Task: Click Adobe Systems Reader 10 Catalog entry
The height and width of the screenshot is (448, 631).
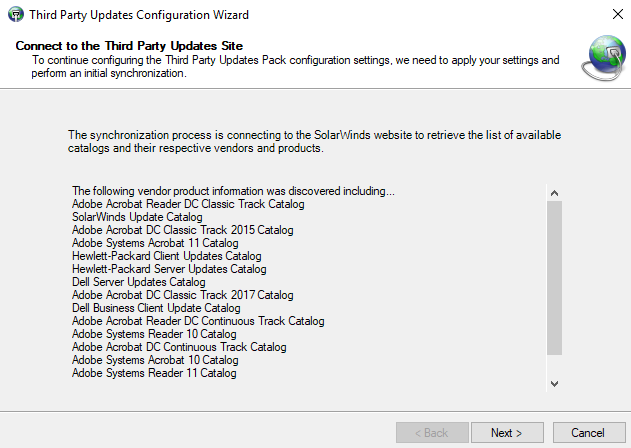Action: 154,334
